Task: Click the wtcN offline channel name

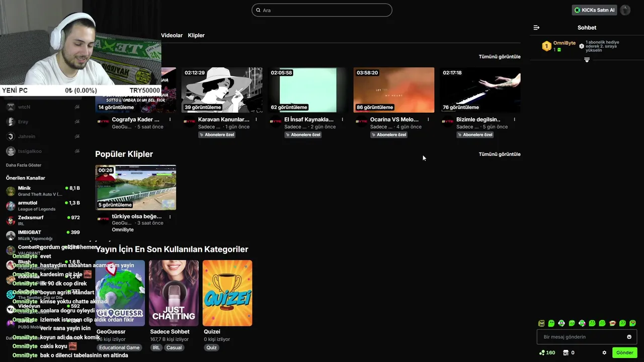Action: [24, 107]
